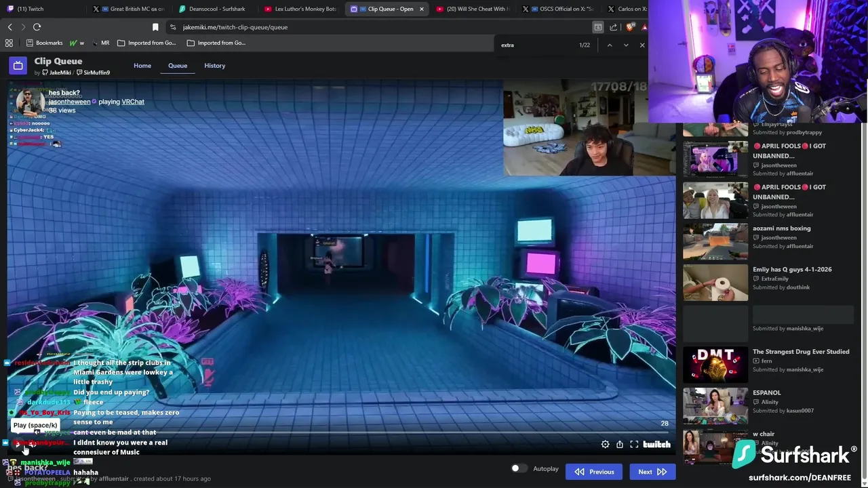Switch to Lex Luthor's Monkey Bots tab
The height and width of the screenshot is (488, 868).
pos(300,9)
